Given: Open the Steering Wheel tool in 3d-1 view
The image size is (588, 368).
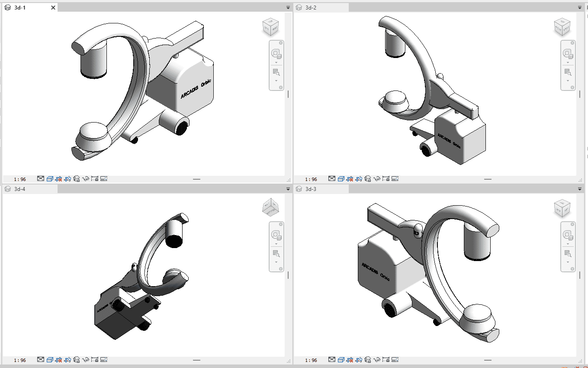Looking at the screenshot, I should 276,54.
